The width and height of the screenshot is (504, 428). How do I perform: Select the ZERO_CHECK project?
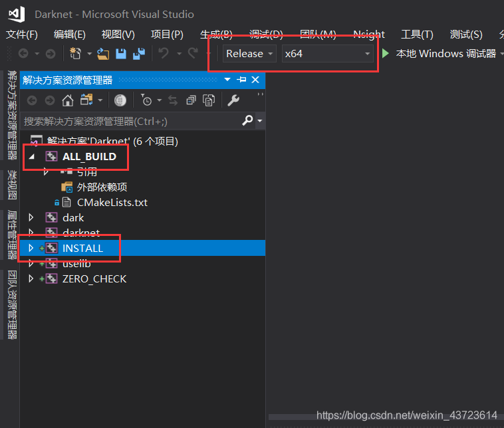94,278
